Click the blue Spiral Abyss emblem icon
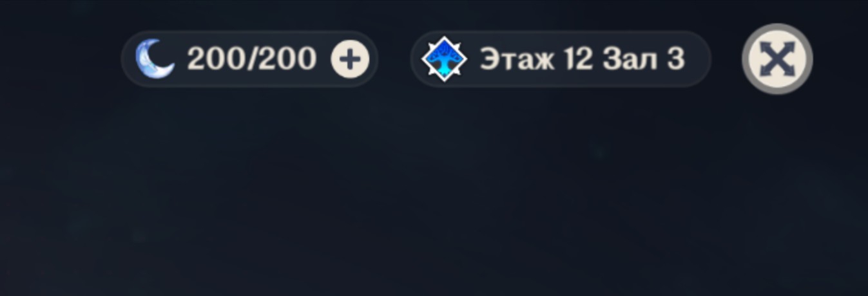 (x=444, y=59)
